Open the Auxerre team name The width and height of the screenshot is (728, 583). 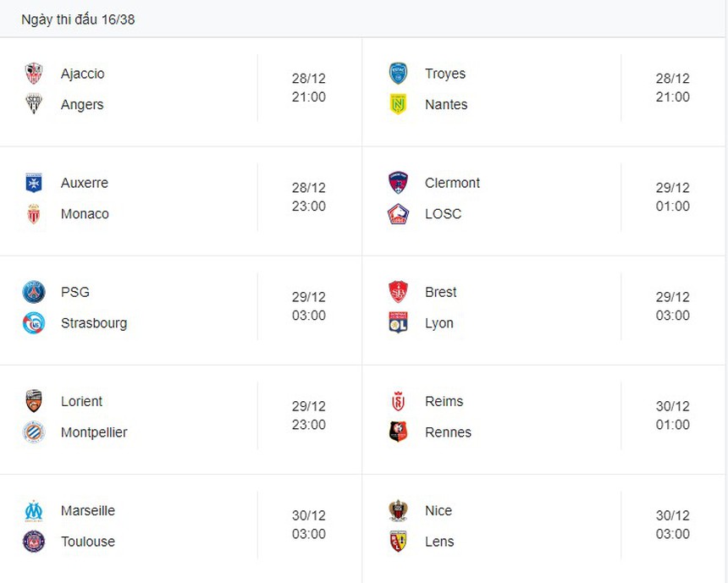point(85,183)
